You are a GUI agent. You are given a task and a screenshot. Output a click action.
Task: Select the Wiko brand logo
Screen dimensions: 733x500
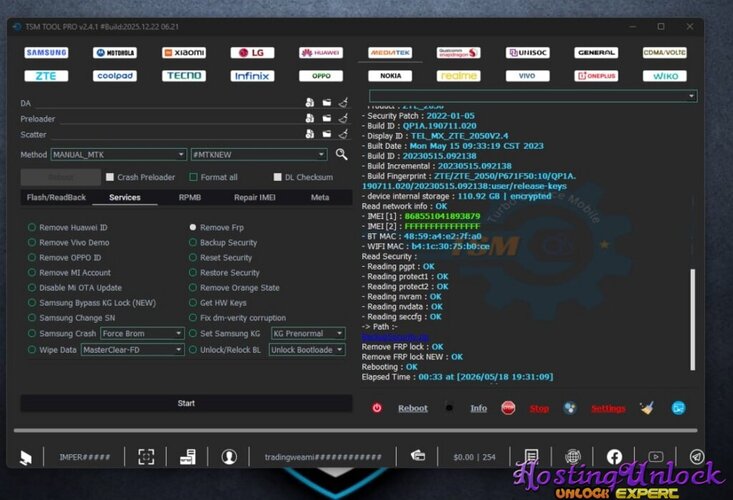coord(665,76)
